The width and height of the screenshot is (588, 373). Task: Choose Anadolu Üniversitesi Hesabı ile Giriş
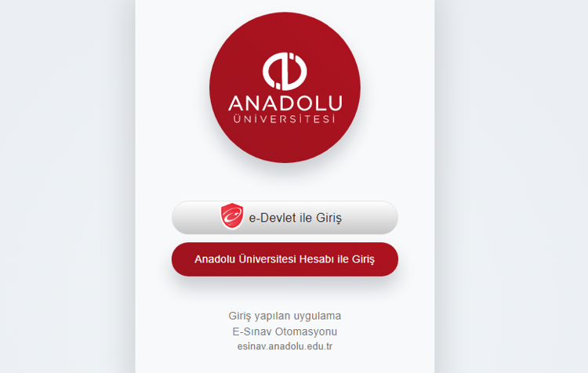pos(285,259)
